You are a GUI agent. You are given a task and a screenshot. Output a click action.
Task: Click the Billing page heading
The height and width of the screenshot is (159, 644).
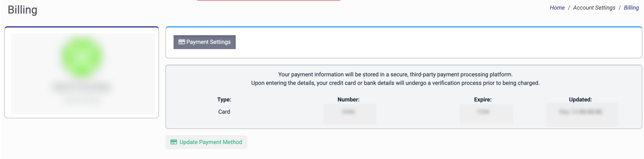(x=22, y=10)
